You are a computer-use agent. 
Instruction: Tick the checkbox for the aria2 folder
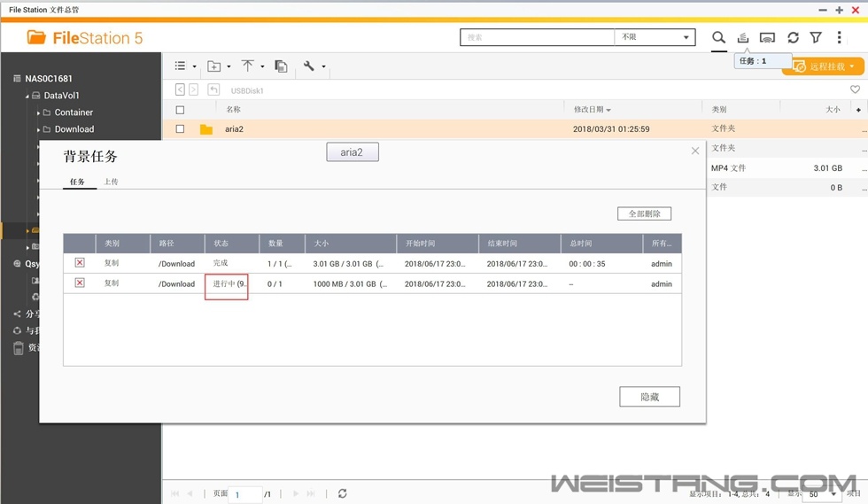[180, 128]
